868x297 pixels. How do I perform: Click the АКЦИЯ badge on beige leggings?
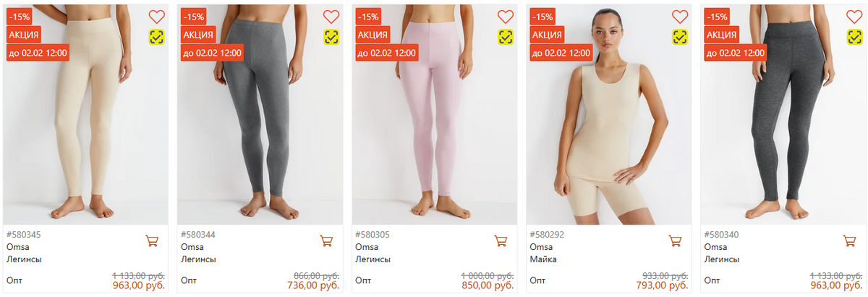click(x=23, y=34)
